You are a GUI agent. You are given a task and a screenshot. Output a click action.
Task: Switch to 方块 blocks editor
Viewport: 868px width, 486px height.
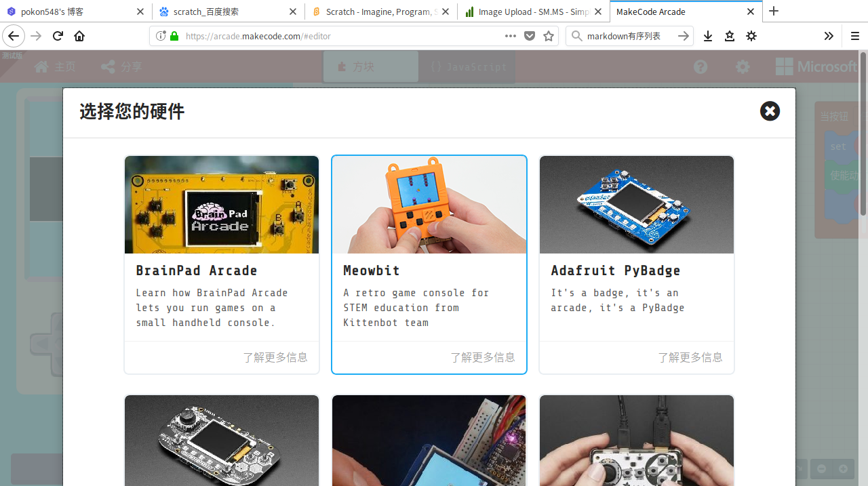370,66
